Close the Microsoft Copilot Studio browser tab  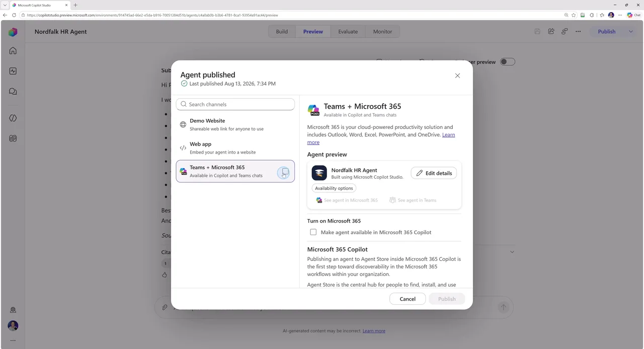[x=66, y=5]
